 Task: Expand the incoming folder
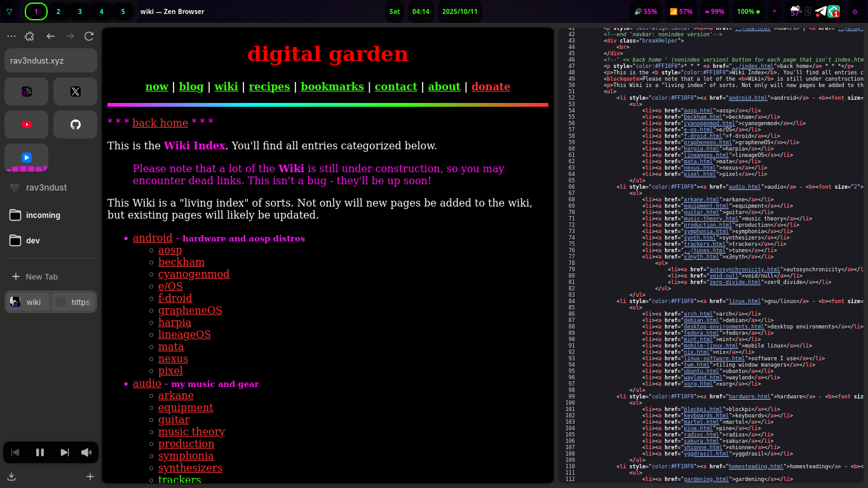(x=43, y=215)
